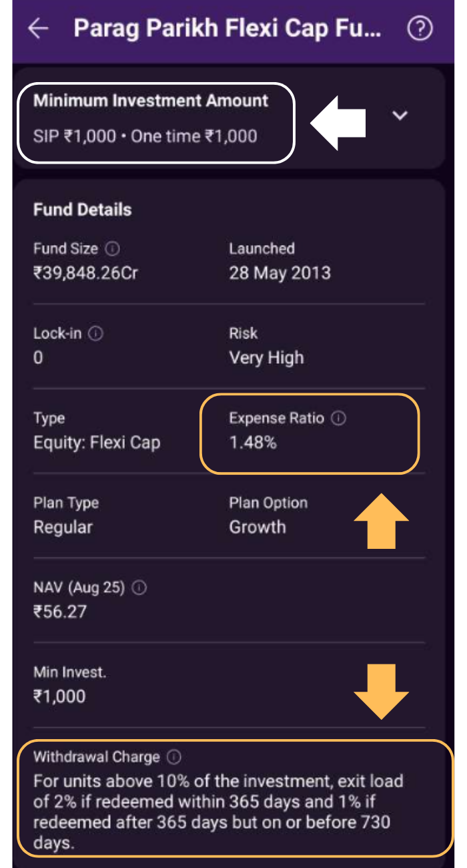Open the Withdrawal Charge info icon

coord(174,757)
